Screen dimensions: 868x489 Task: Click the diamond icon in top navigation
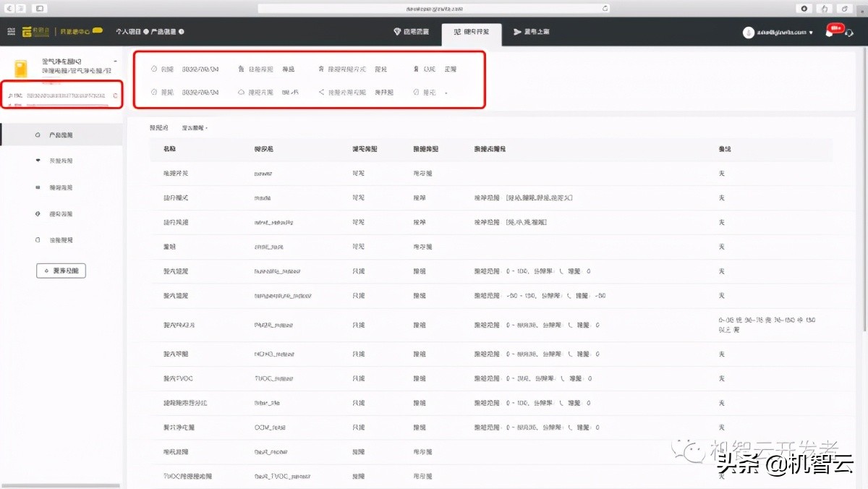(397, 32)
